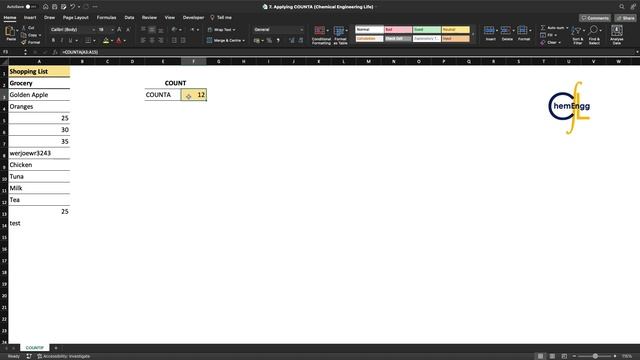640x360 pixels.
Task: Click the Copy icon
Action: click(x=24, y=35)
